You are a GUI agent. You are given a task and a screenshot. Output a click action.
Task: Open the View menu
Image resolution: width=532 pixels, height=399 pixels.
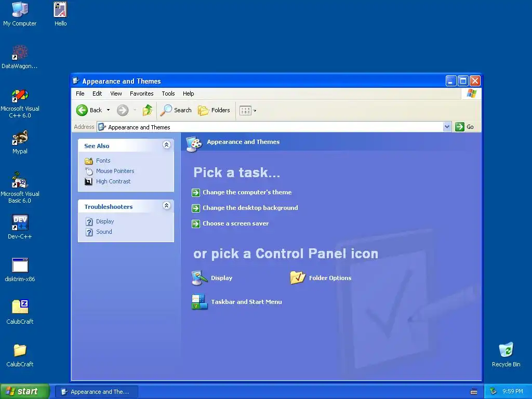click(116, 94)
